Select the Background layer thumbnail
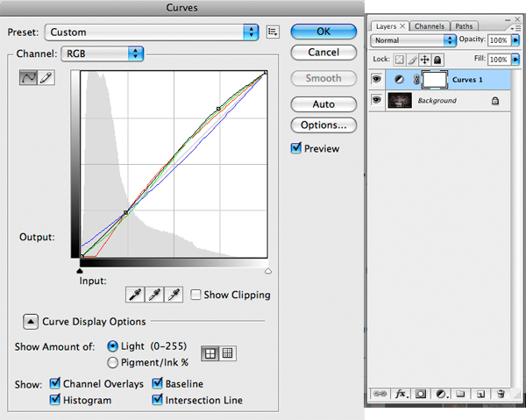The height and width of the screenshot is (420, 526). pos(399,101)
